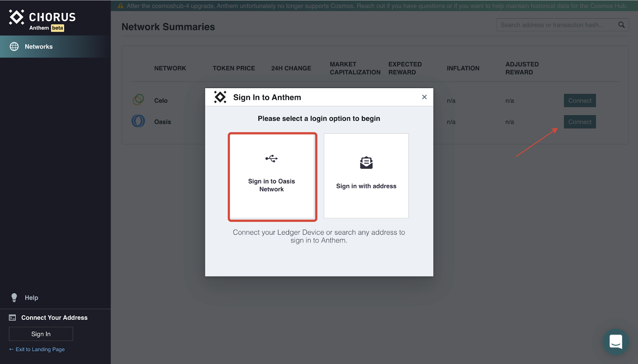Click the Help lightbulb icon
Viewport: 638px width, 364px height.
(14, 298)
